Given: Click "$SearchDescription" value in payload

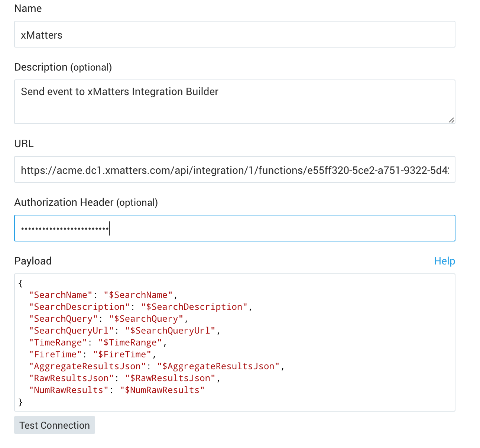Looking at the screenshot, I should 194,307.
